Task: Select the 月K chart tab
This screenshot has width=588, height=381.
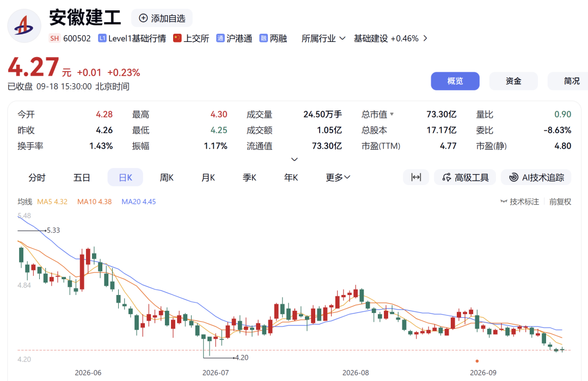Action: pos(208,177)
